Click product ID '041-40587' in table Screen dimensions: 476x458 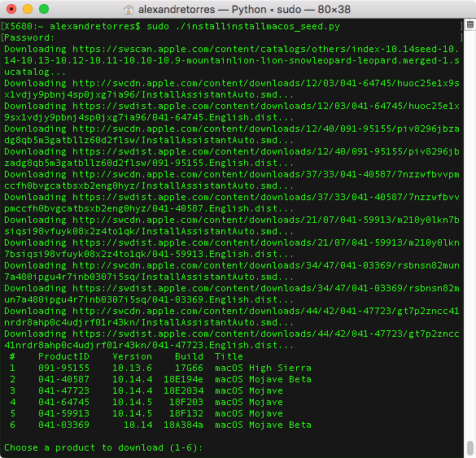click(63, 379)
